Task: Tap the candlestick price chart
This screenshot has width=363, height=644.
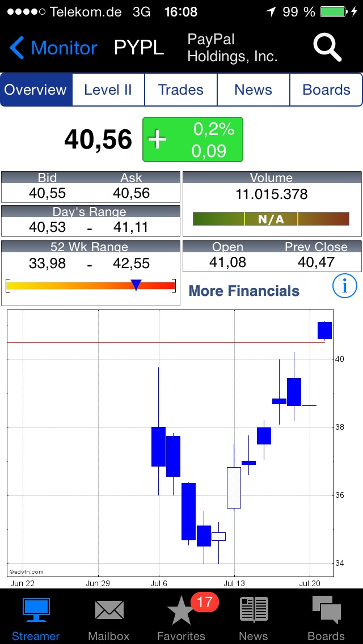Action: 170,442
